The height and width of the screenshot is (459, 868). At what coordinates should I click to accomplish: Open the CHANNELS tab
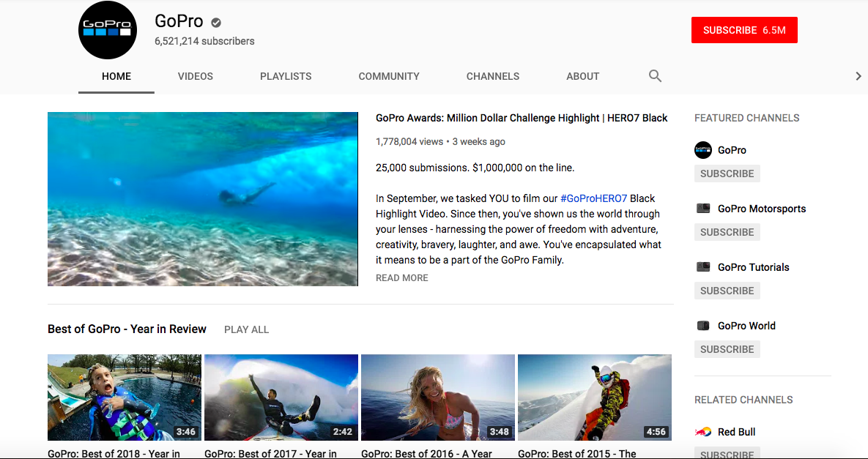pos(493,76)
